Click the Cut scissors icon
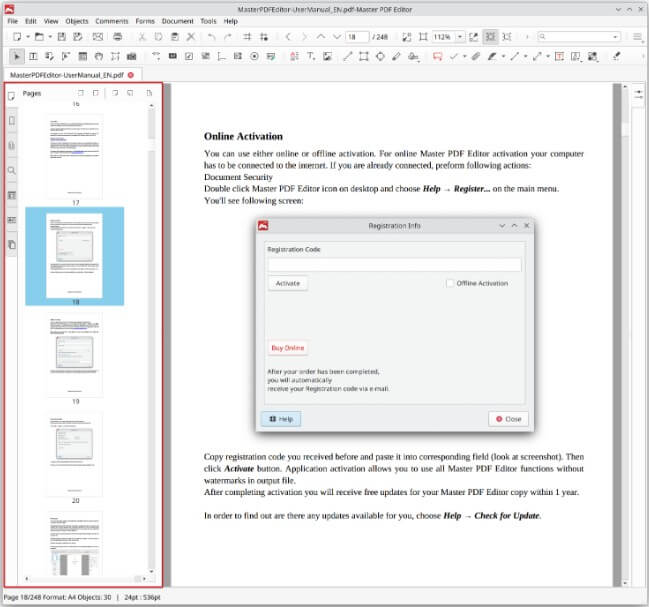This screenshot has width=649, height=607. point(142,37)
